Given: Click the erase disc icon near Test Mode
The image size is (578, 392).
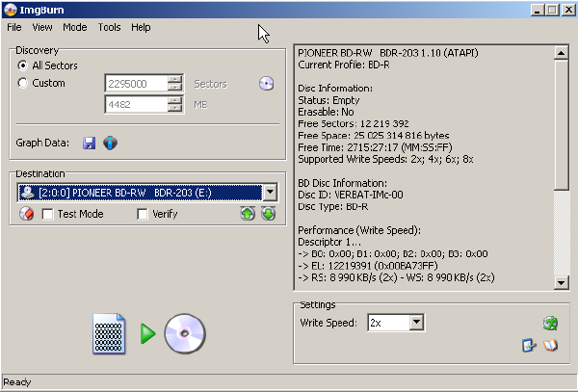Looking at the screenshot, I should click(27, 214).
